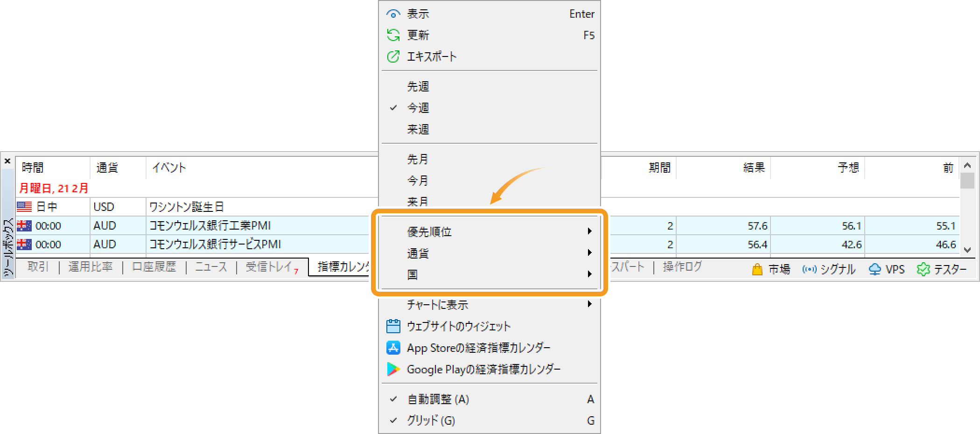980x434 pixels.
Task: Select 表示 menu entry
Action: [489, 14]
